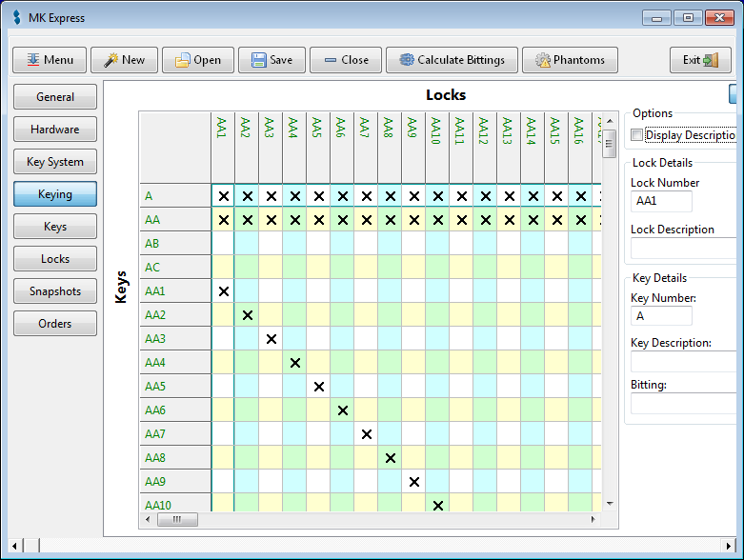Viewport: 744px width, 560px height.
Task: Close the current file
Action: (346, 60)
